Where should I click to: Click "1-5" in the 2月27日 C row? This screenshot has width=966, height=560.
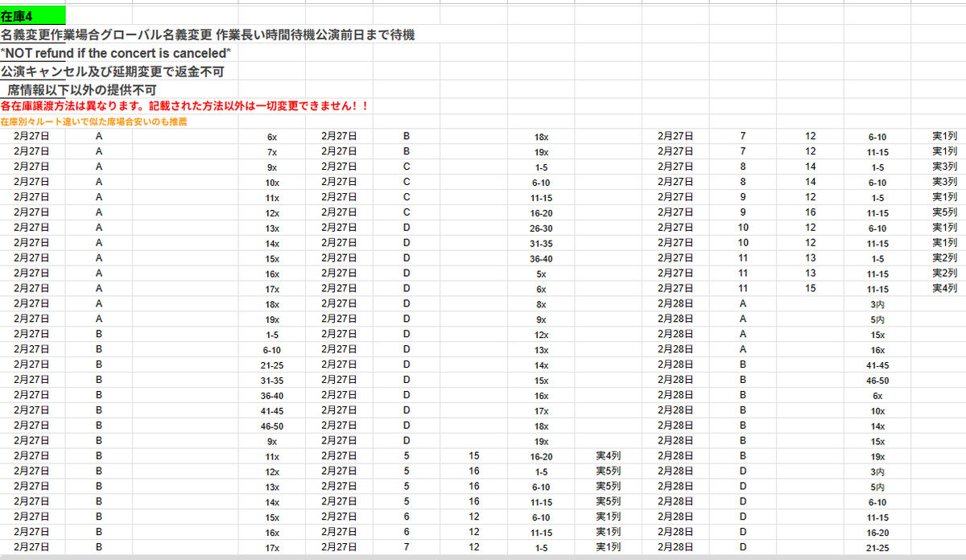coord(540,167)
